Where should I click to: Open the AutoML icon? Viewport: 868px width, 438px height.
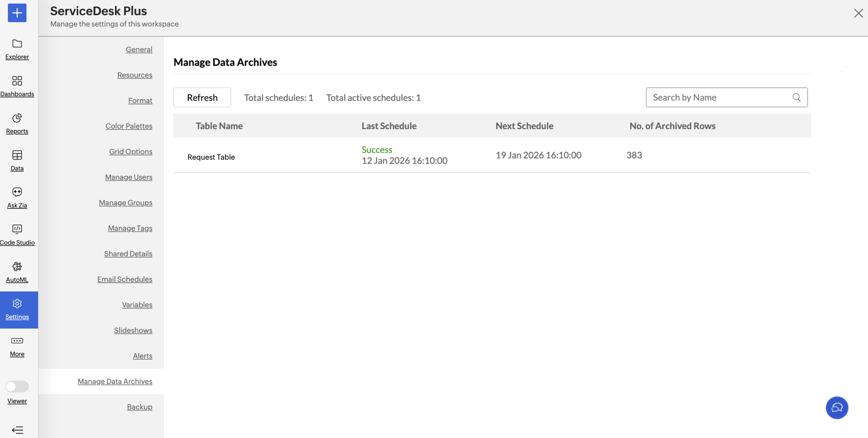(17, 267)
